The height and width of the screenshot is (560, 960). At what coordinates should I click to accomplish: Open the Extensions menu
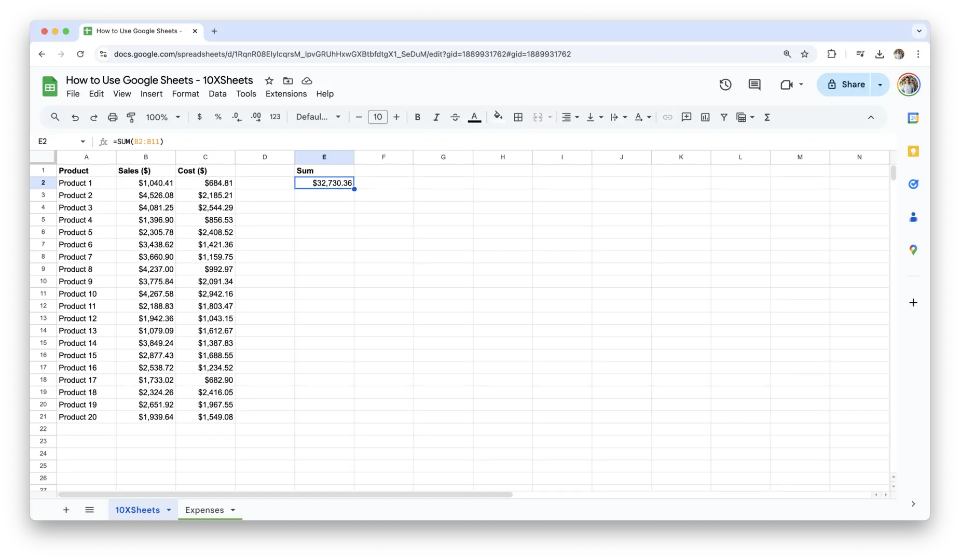[286, 94]
